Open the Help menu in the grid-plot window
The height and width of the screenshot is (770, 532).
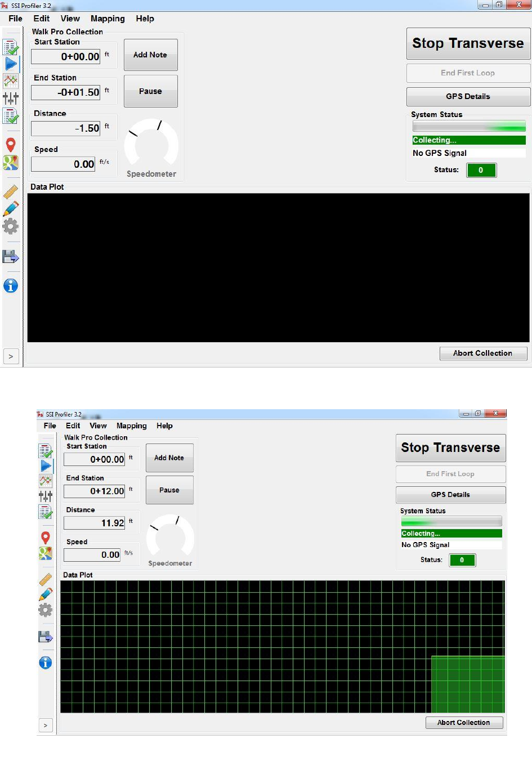click(164, 426)
